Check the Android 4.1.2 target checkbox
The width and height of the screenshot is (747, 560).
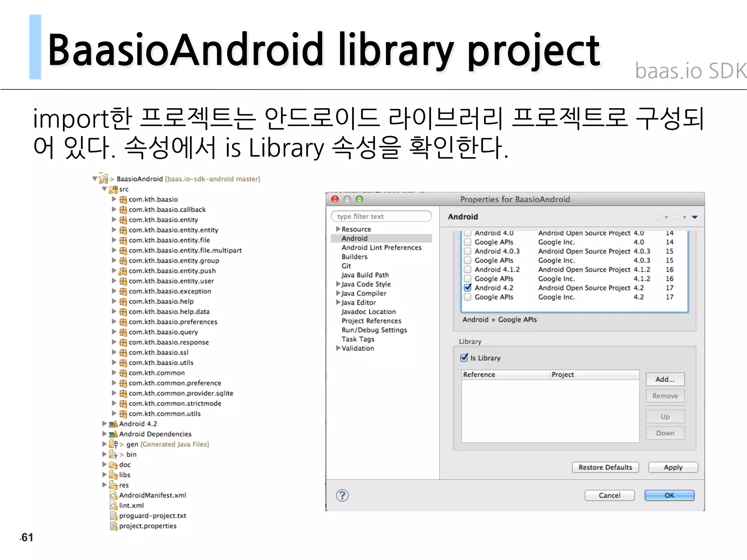pos(468,269)
